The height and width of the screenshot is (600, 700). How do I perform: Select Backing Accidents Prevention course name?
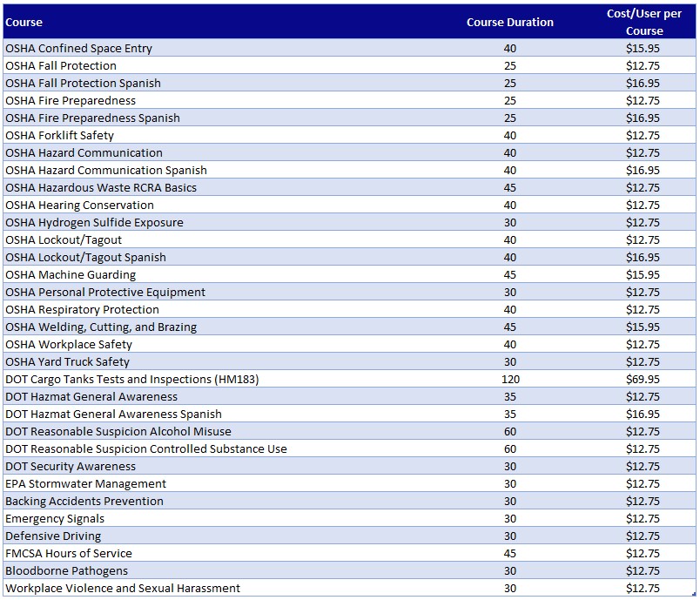coord(84,501)
